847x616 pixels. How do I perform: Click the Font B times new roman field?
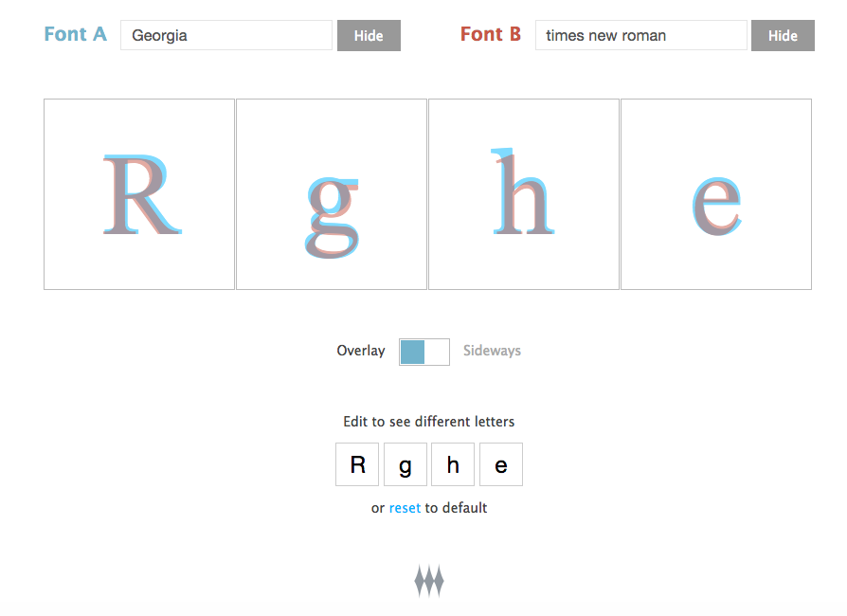(x=640, y=36)
